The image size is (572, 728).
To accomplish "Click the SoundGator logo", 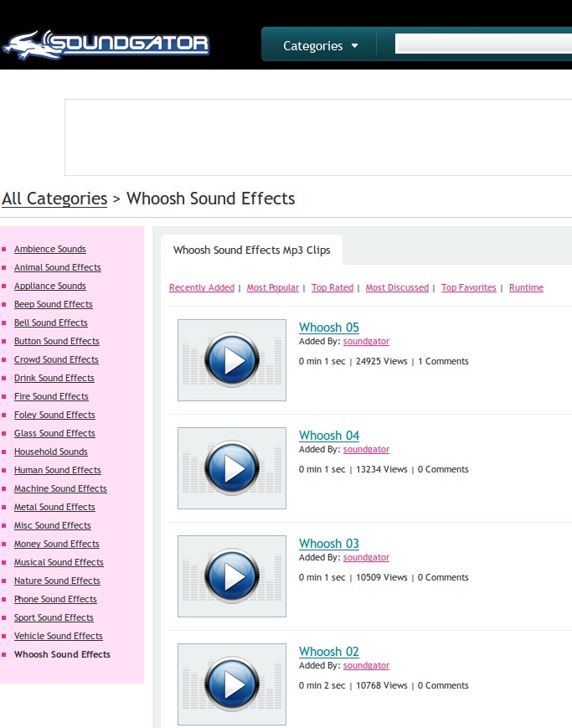I will point(106,44).
